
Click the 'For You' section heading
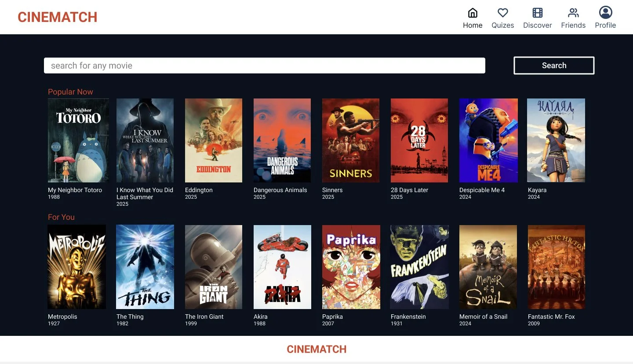(61, 217)
